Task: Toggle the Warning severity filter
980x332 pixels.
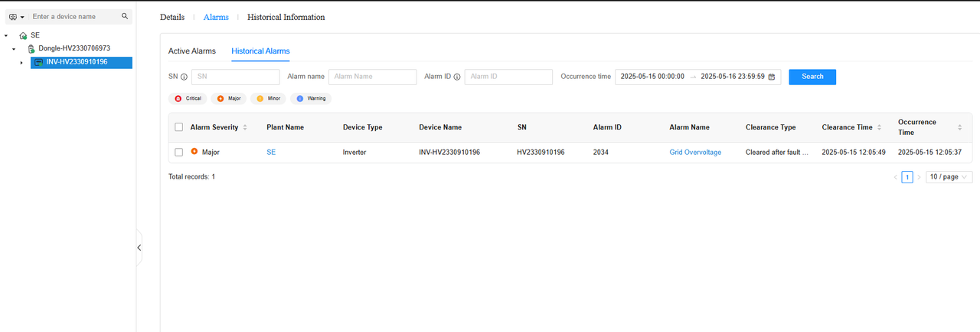Action: tap(311, 98)
